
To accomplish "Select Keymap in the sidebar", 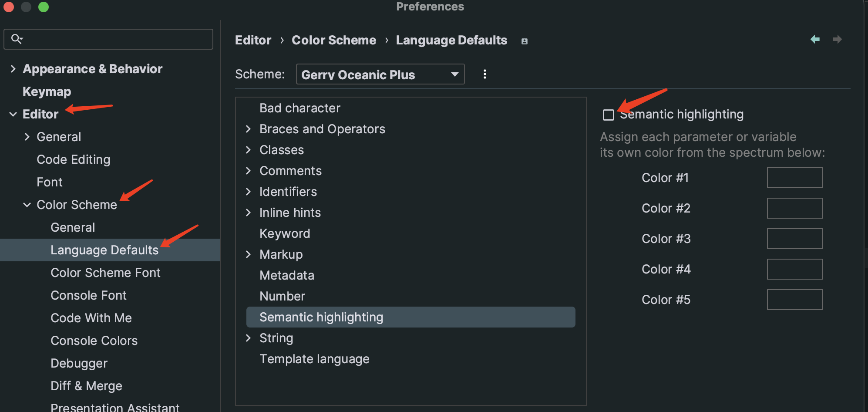I will [47, 91].
